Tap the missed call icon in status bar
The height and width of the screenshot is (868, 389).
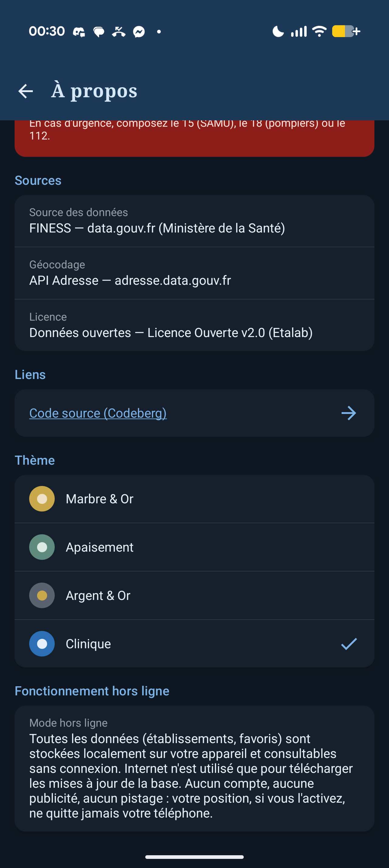(119, 32)
